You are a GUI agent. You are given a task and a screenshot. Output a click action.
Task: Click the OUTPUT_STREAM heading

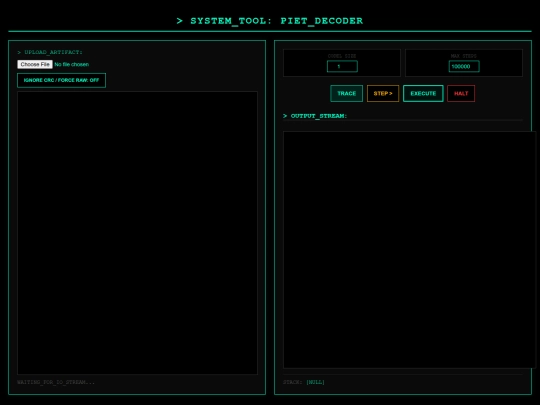315,116
